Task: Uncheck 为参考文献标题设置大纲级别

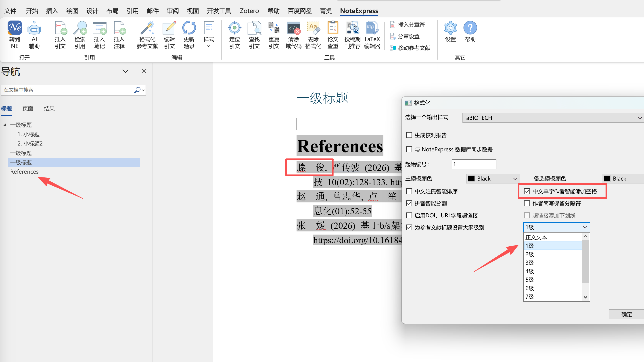Action: coord(409,227)
